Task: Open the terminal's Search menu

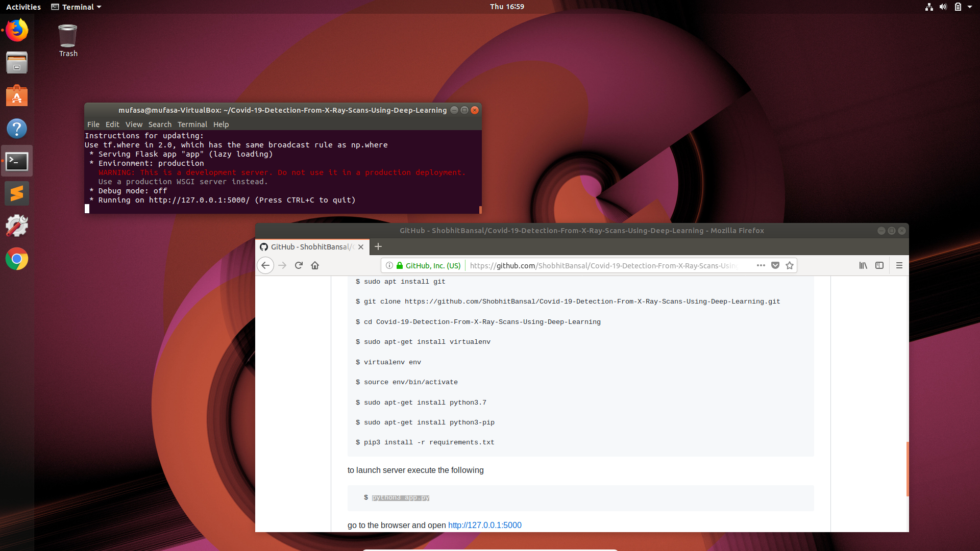Action: pos(160,124)
